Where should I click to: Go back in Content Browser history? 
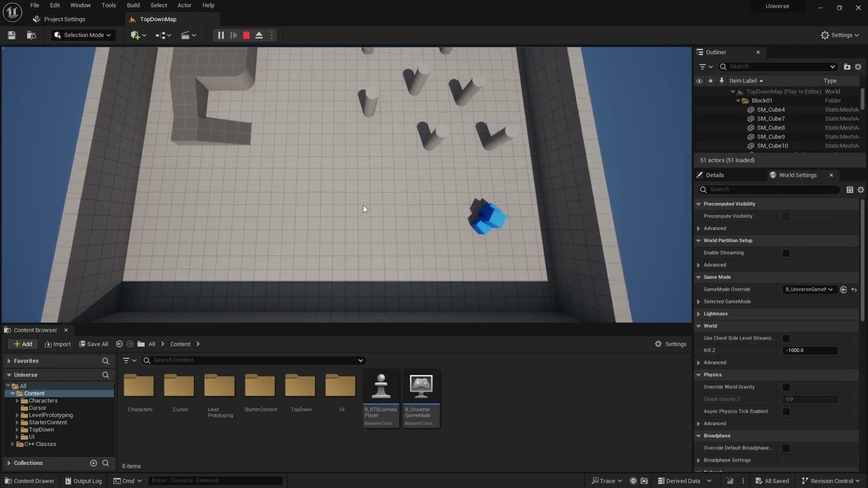119,344
